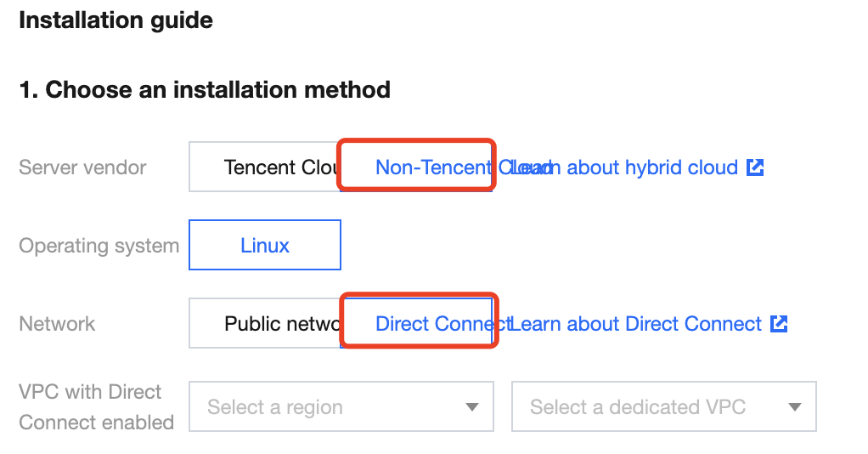Select Linux as the operating system
Viewport: 868px width, 454px height.
265,246
